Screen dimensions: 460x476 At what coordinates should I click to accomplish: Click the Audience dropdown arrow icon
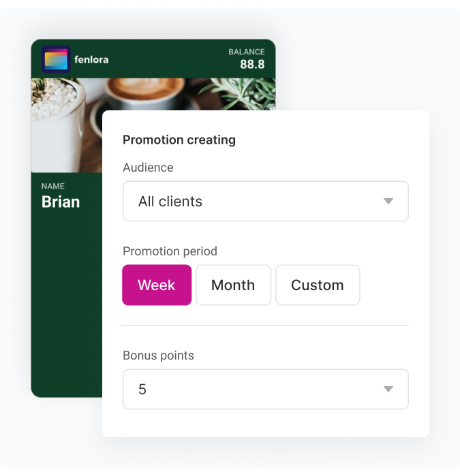point(388,202)
